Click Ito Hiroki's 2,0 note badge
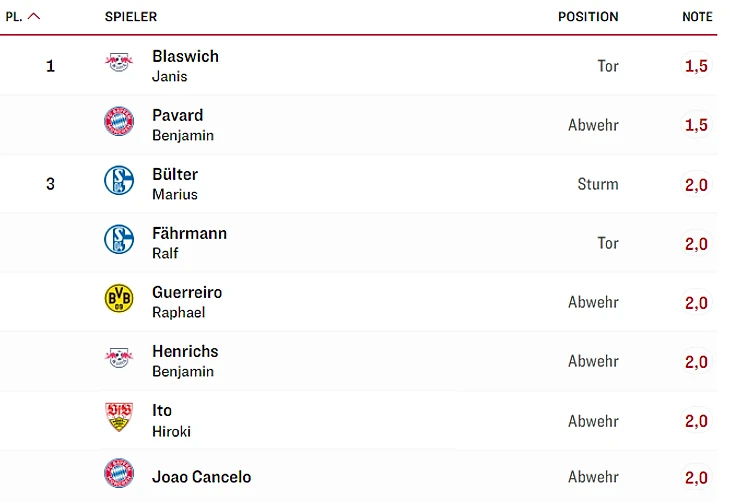This screenshot has height=502, width=730. coord(696,421)
